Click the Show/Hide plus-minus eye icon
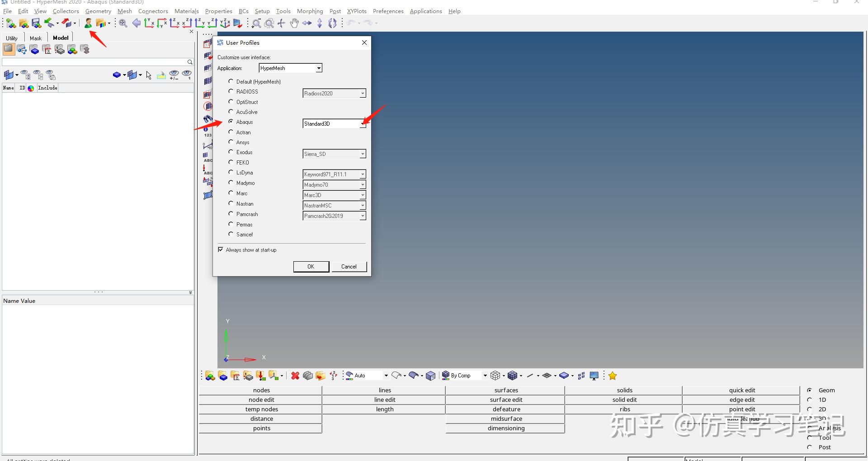 174,75
